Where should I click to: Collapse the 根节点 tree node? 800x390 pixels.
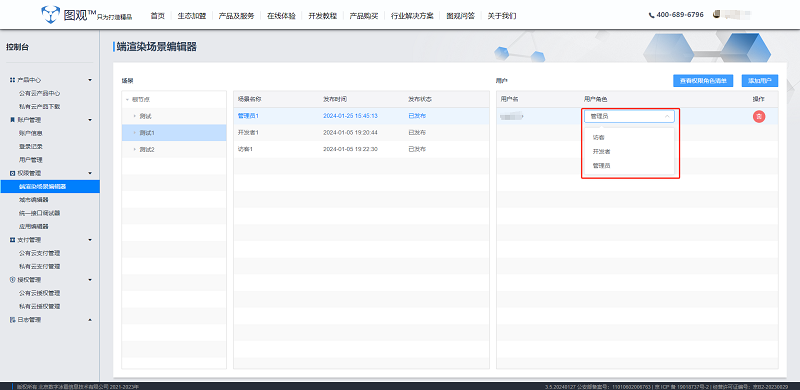(x=127, y=100)
